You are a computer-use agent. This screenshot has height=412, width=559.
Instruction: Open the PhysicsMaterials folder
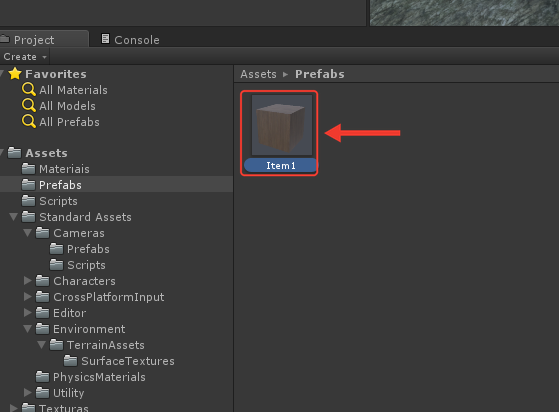tap(99, 377)
